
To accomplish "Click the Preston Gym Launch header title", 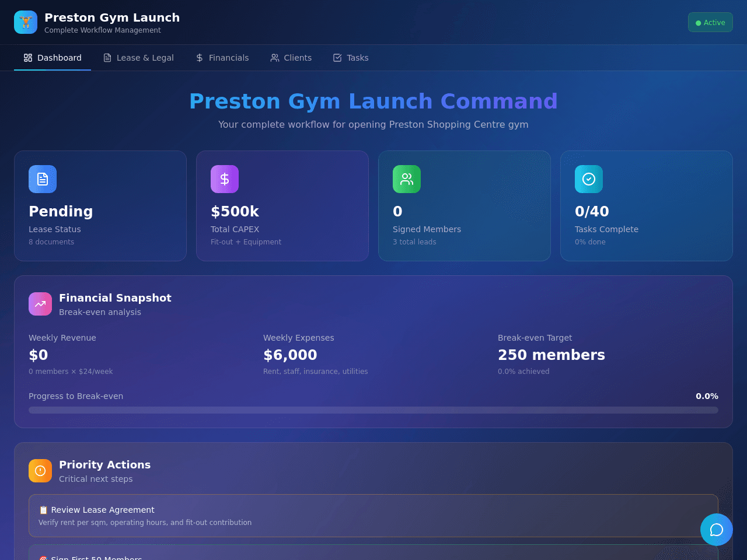I will (x=112, y=17).
